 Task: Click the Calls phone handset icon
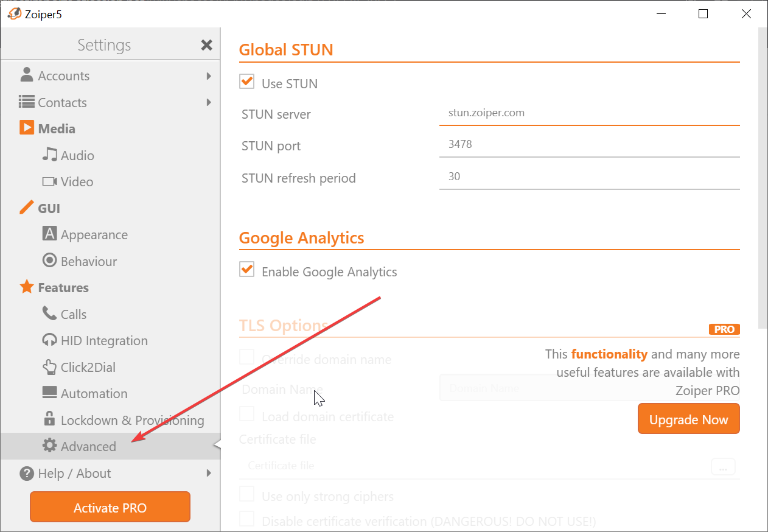(x=49, y=313)
